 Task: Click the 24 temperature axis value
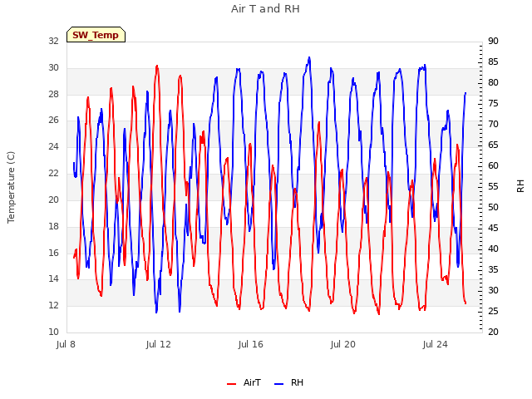(53, 146)
